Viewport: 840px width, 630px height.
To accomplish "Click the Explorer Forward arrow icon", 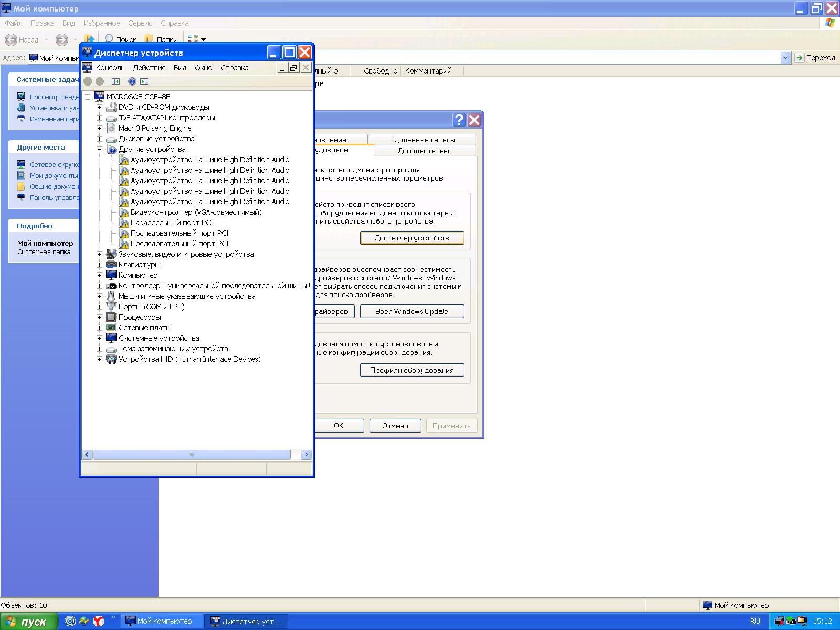I will (x=62, y=39).
